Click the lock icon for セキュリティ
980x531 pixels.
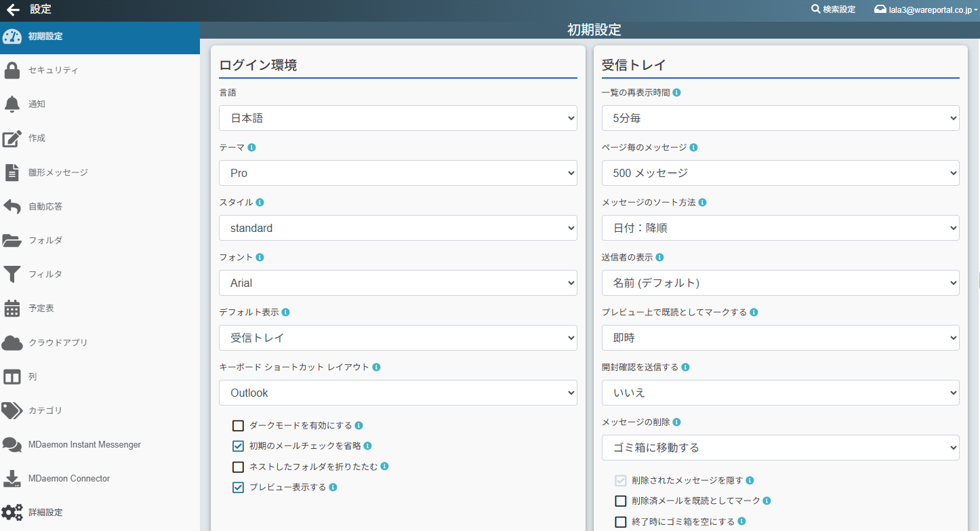(12, 71)
